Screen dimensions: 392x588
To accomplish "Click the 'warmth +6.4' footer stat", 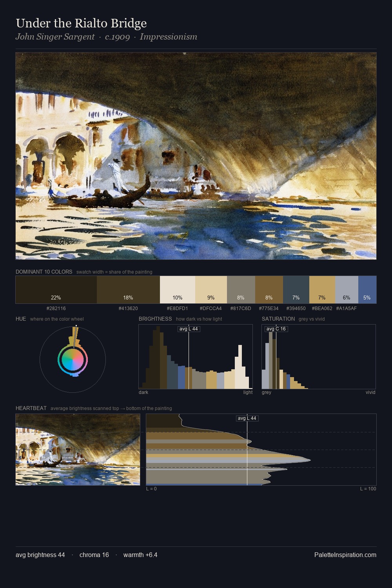I will click(x=140, y=555).
